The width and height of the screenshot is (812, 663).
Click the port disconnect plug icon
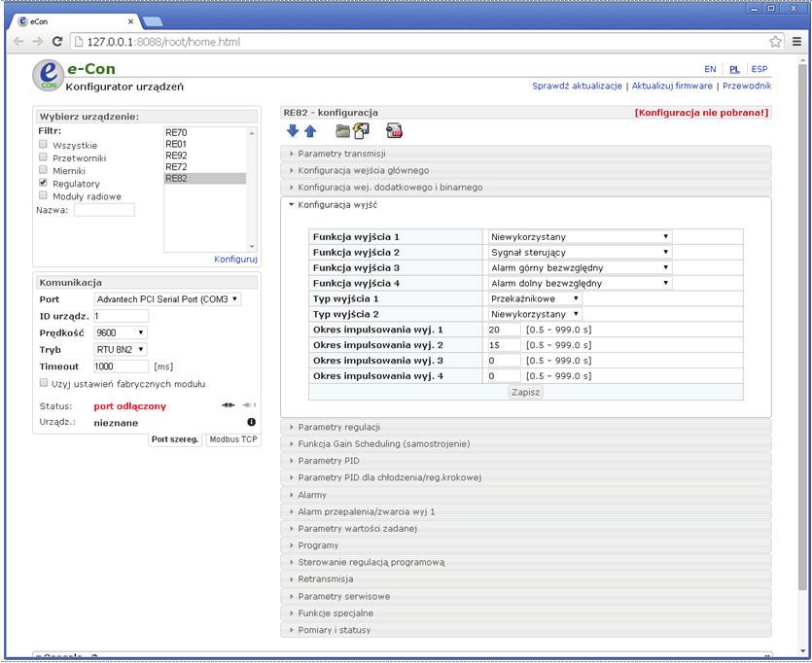(249, 405)
